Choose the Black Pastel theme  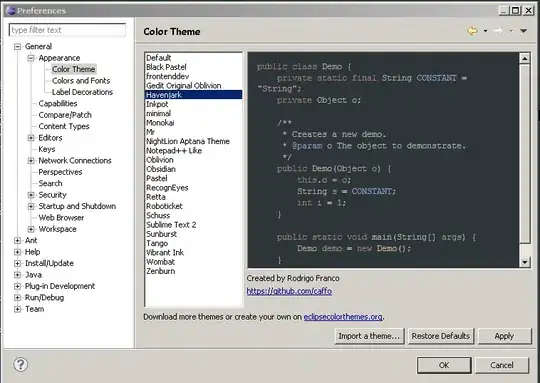(193, 67)
